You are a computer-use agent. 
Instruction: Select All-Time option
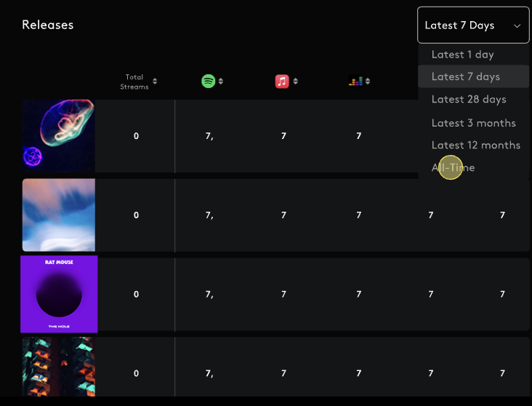click(x=453, y=167)
